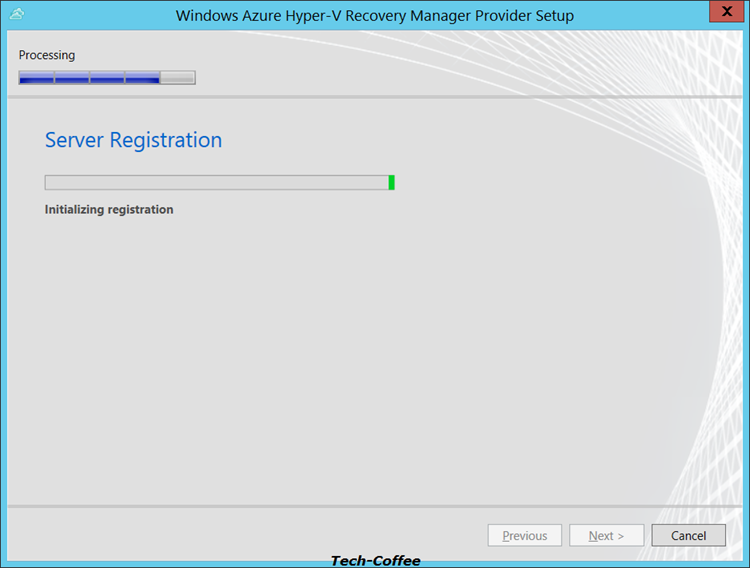The width and height of the screenshot is (750, 568).
Task: Close the Provider Setup window
Action: pos(726,11)
